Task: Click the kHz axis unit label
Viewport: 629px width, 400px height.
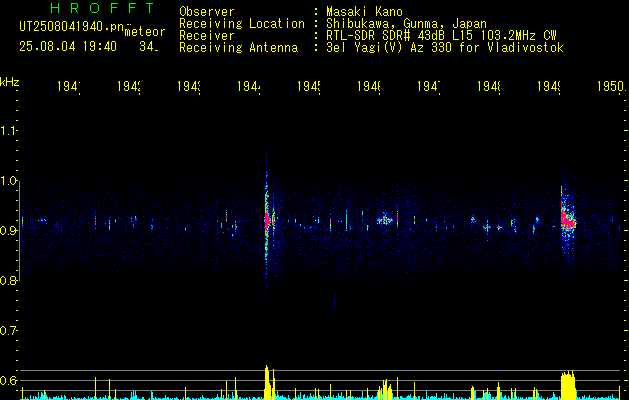Action: (x=10, y=82)
